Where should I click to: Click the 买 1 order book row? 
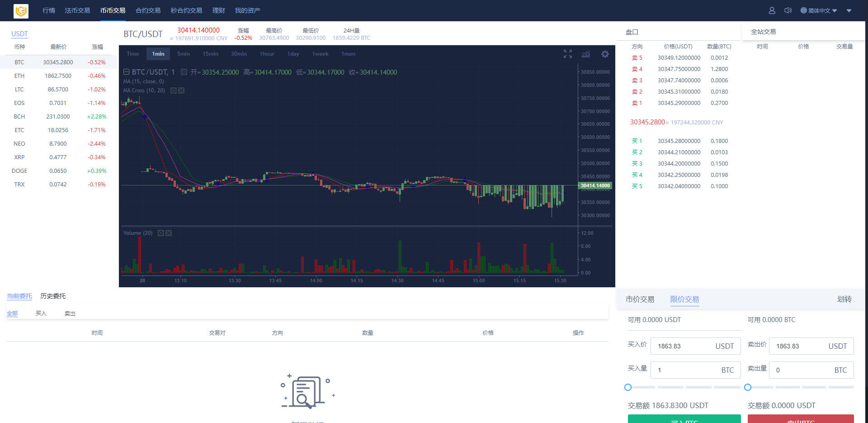[680, 141]
